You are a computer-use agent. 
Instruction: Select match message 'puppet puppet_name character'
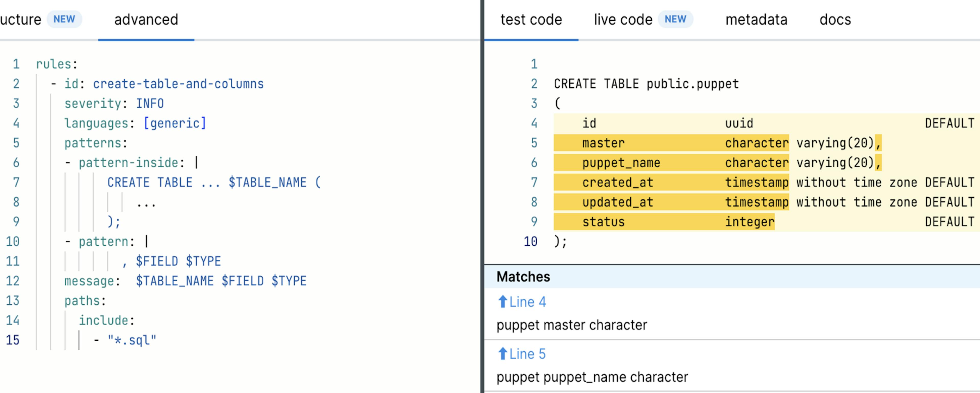coord(592,377)
